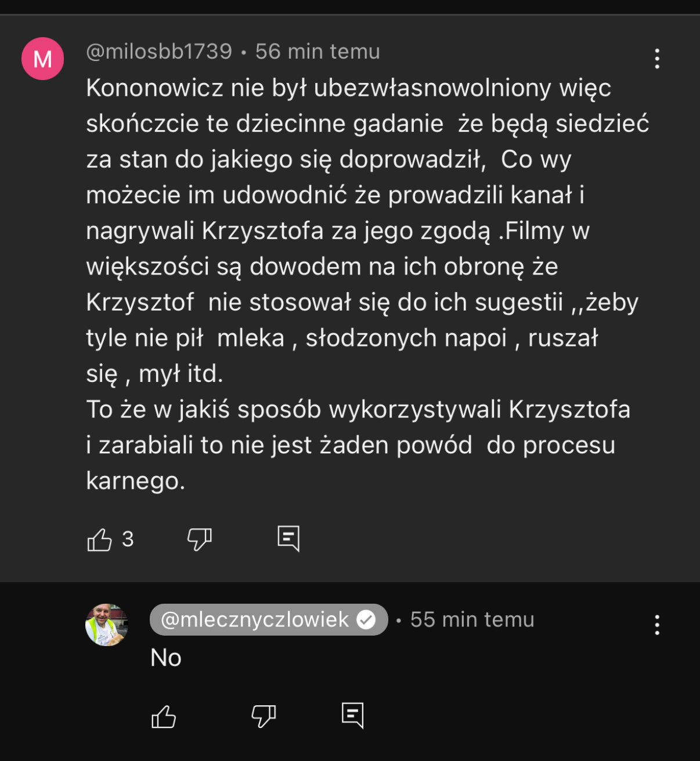
Task: Toggle dislike on the "No" reply
Action: (264, 717)
